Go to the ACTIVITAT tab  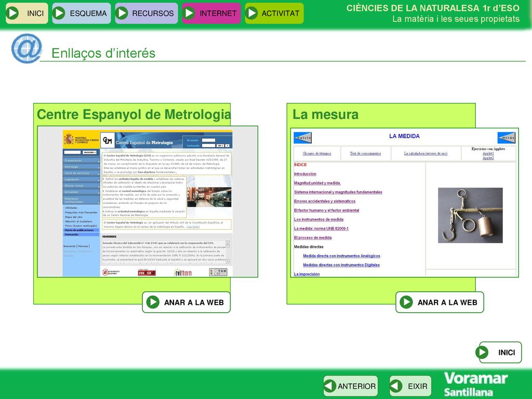274,13
